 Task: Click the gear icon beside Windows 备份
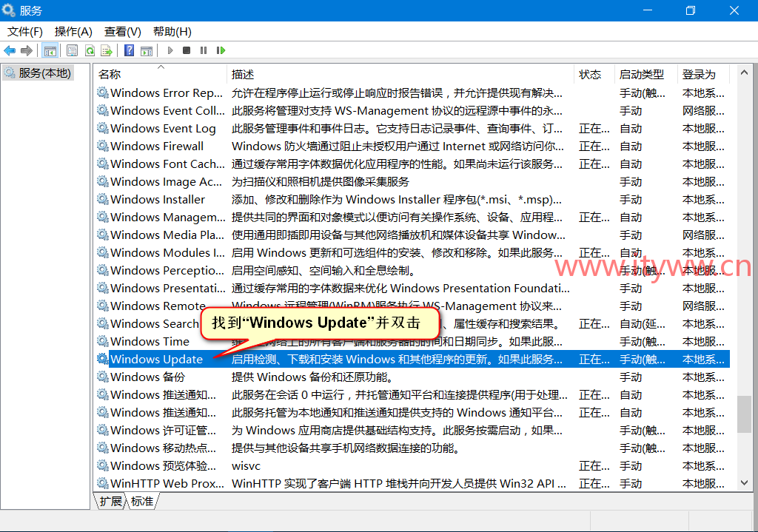click(x=102, y=377)
